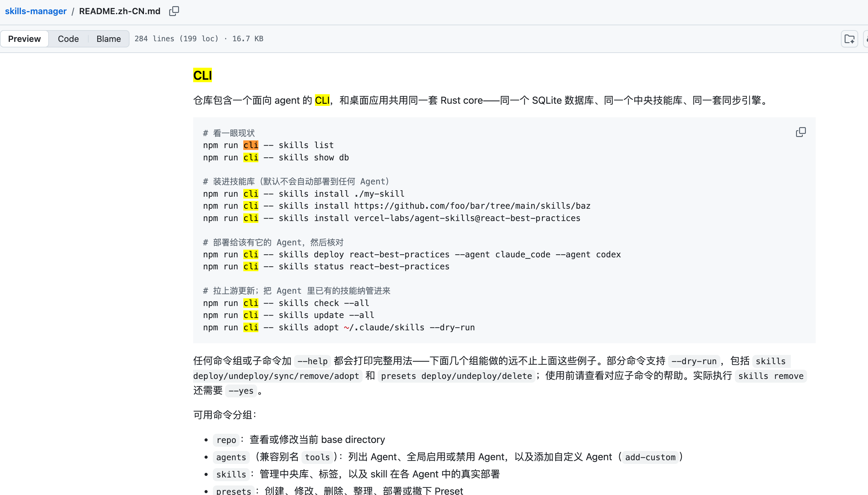Click the github.com/foo/bar install URL line
The image size is (868, 495).
(x=397, y=206)
